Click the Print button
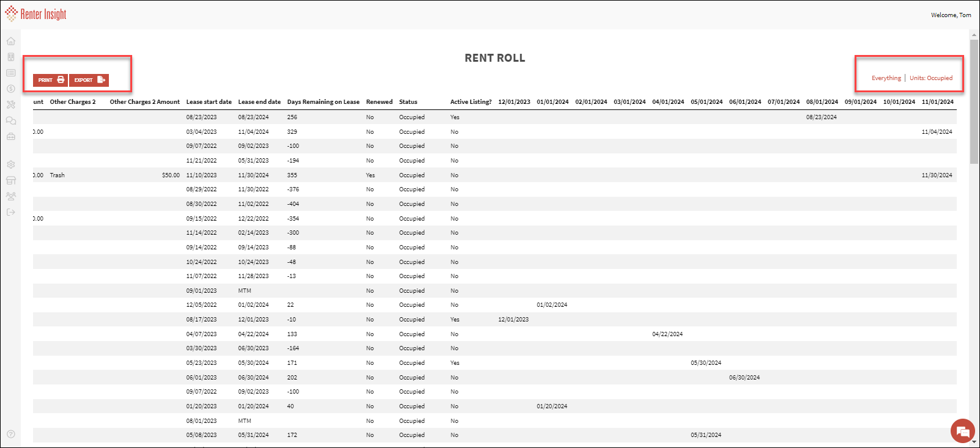This screenshot has width=980, height=448. pyautogui.click(x=51, y=80)
